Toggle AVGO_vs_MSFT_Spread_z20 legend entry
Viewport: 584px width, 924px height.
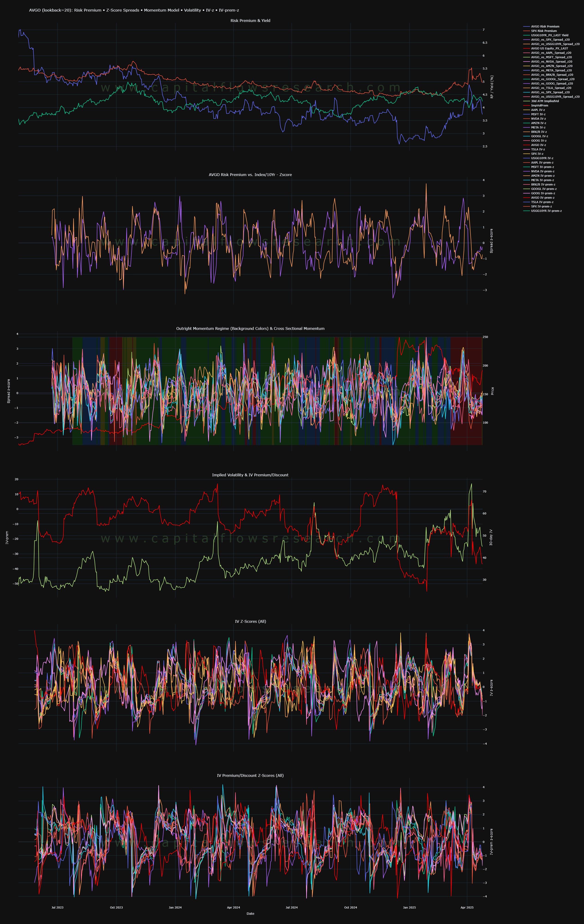click(547, 57)
